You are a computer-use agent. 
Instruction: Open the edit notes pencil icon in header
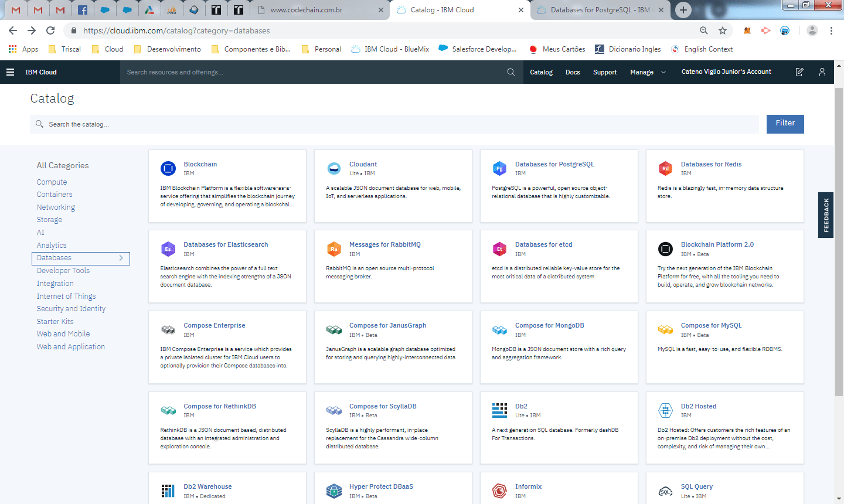[799, 72]
